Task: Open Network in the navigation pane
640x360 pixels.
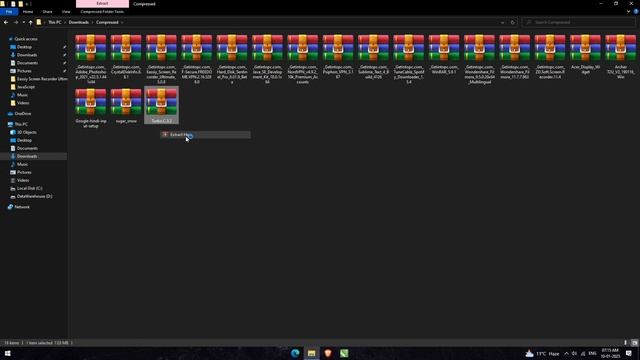Action: pos(22,207)
